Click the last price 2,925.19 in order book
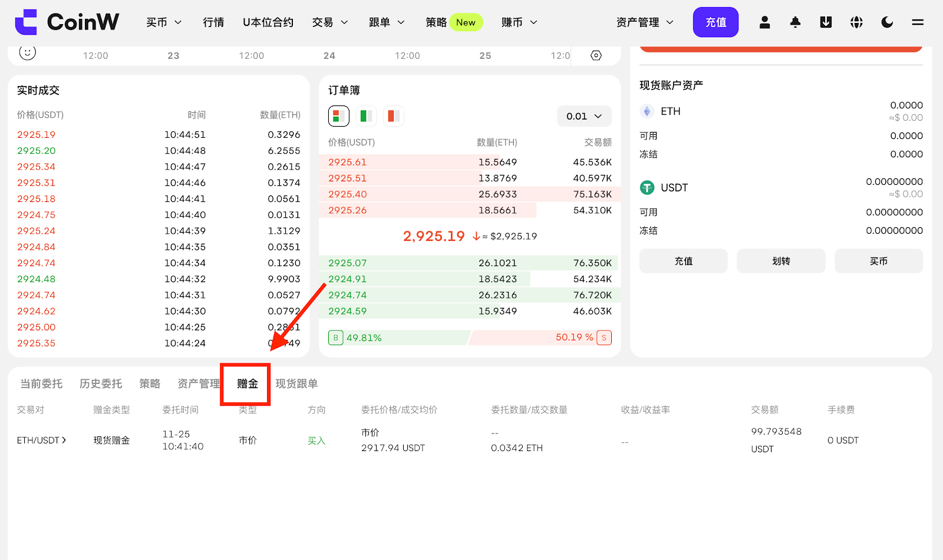Image resolution: width=943 pixels, height=560 pixels. tap(434, 236)
